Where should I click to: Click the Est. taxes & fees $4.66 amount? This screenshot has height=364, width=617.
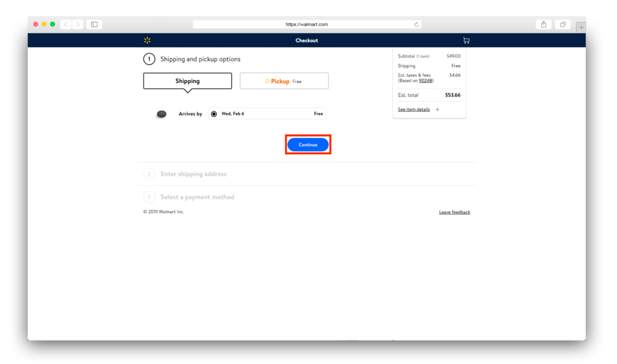click(x=455, y=75)
